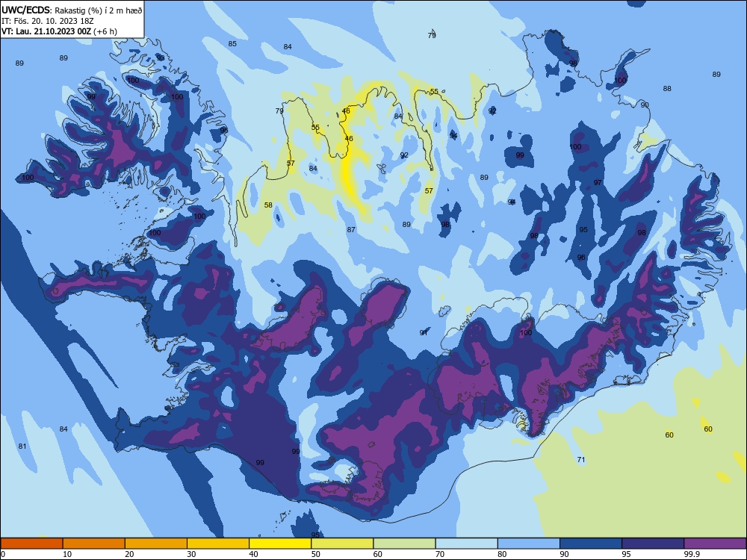Viewport: 747px width, 560px height.
Task: Click the map value '97' in the east
Action: [x=598, y=183]
